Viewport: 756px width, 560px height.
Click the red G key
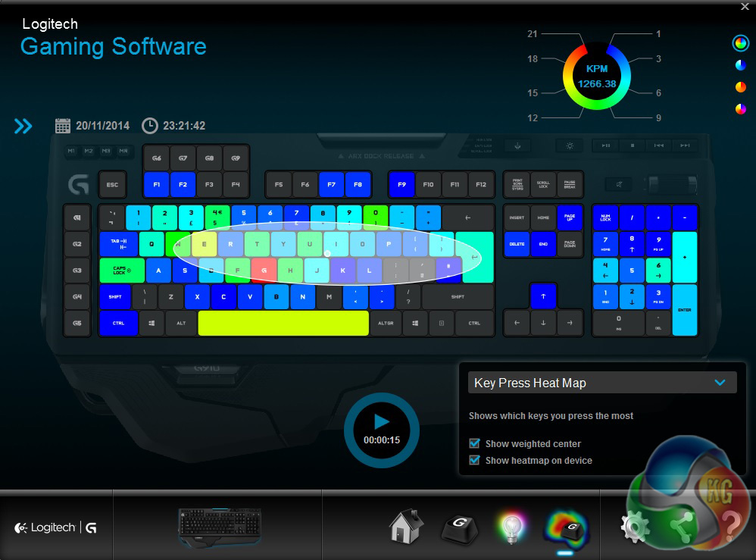264,270
